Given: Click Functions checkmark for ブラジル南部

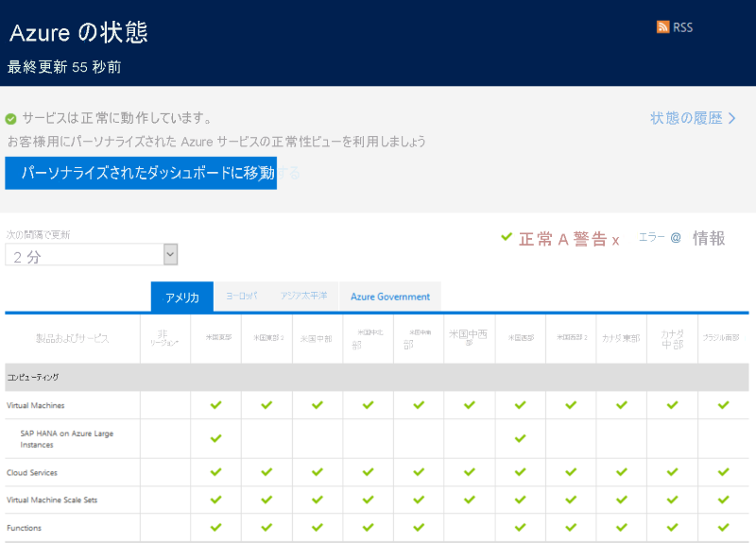Looking at the screenshot, I should (x=723, y=527).
